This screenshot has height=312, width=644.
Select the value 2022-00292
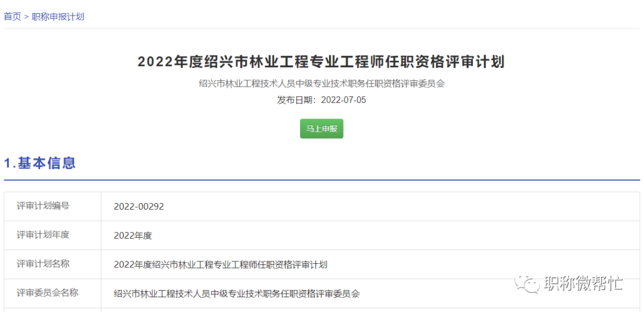coord(139,207)
